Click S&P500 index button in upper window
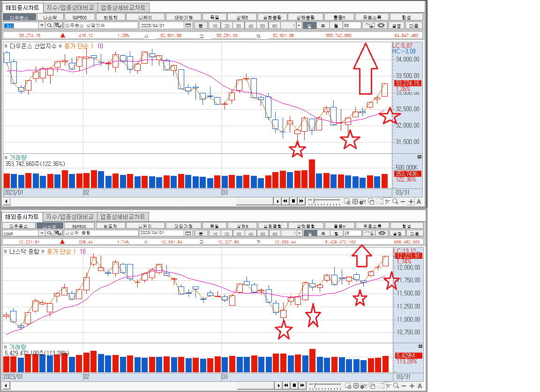This screenshot has height=392, width=540. [80, 17]
